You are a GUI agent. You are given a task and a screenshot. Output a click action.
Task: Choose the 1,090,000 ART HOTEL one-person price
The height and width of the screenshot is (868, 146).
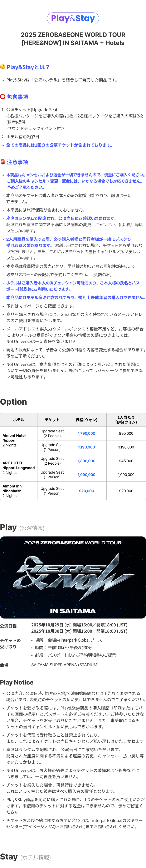[x=86, y=474]
